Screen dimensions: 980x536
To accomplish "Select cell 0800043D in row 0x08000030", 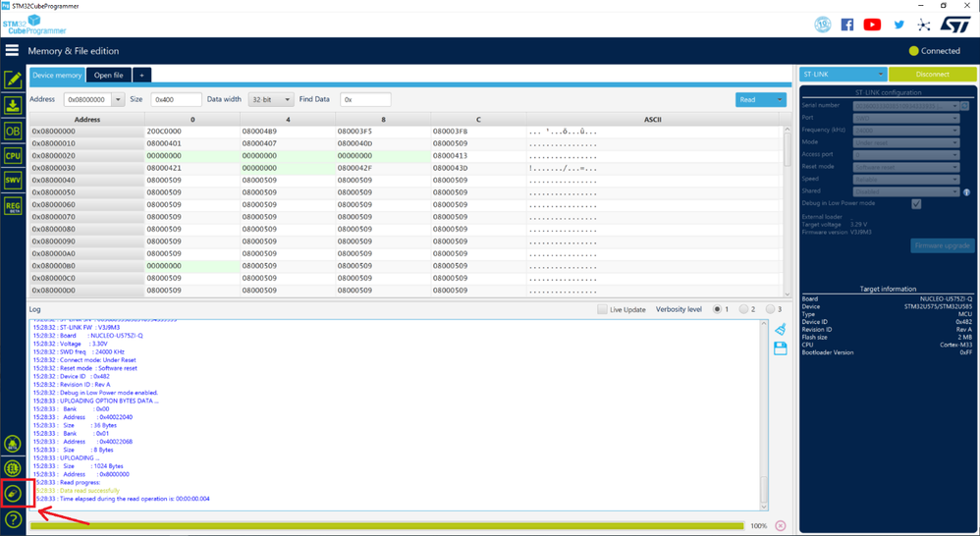I will tap(478, 168).
